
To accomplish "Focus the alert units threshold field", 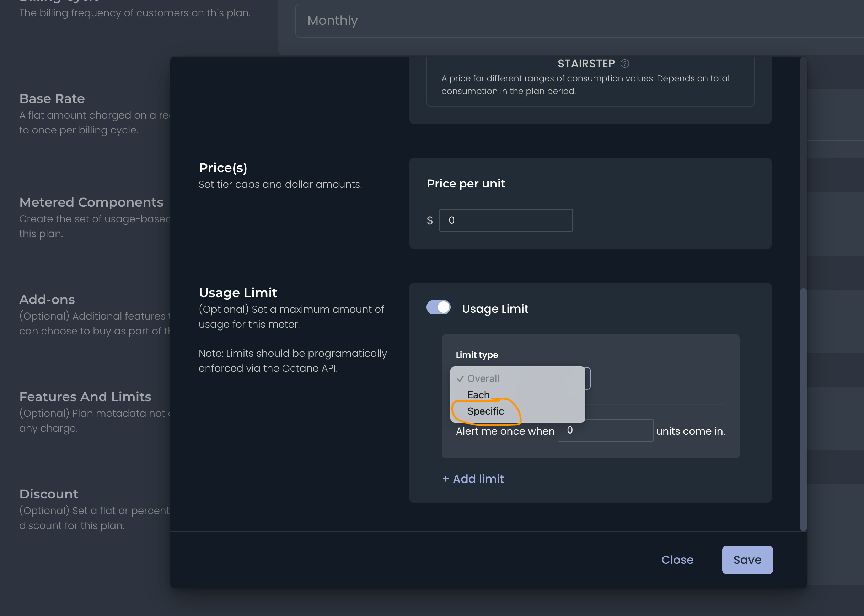I will [x=605, y=431].
